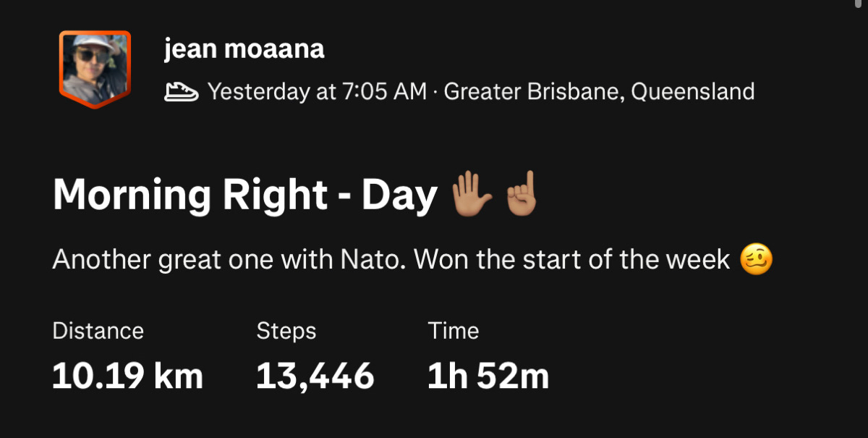
Task: Click the raised hand emoji in title
Action: pos(471,194)
